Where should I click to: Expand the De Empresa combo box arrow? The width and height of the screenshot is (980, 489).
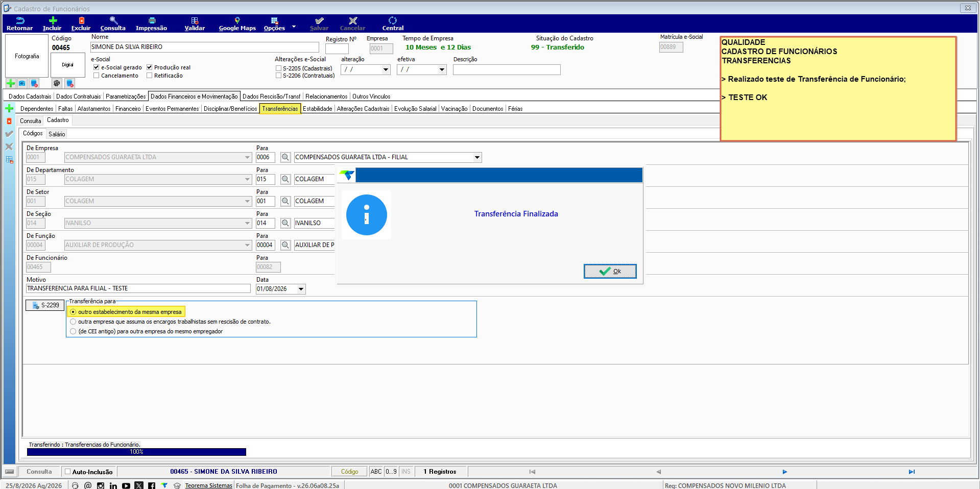pyautogui.click(x=247, y=157)
